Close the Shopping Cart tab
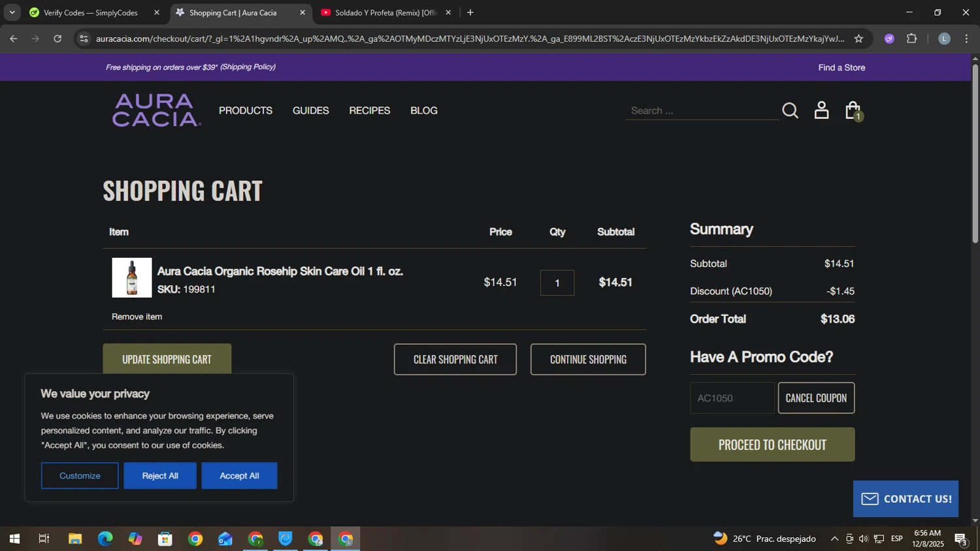980x551 pixels. (x=302, y=12)
